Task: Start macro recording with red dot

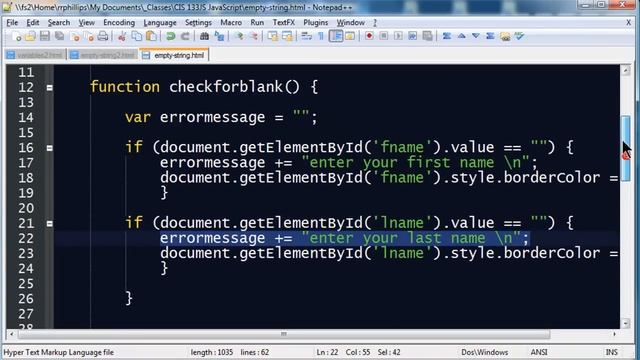Action: pyautogui.click(x=369, y=36)
